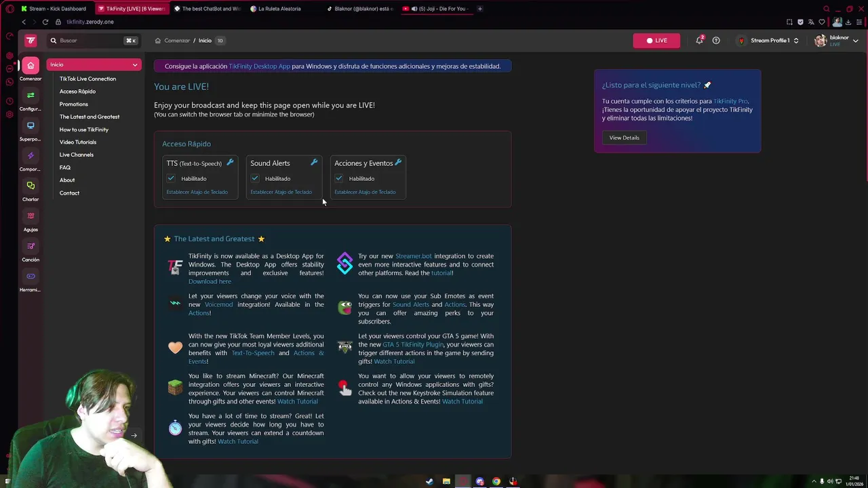This screenshot has height=488, width=868.
Task: Open a new browser tab
Action: click(x=479, y=9)
